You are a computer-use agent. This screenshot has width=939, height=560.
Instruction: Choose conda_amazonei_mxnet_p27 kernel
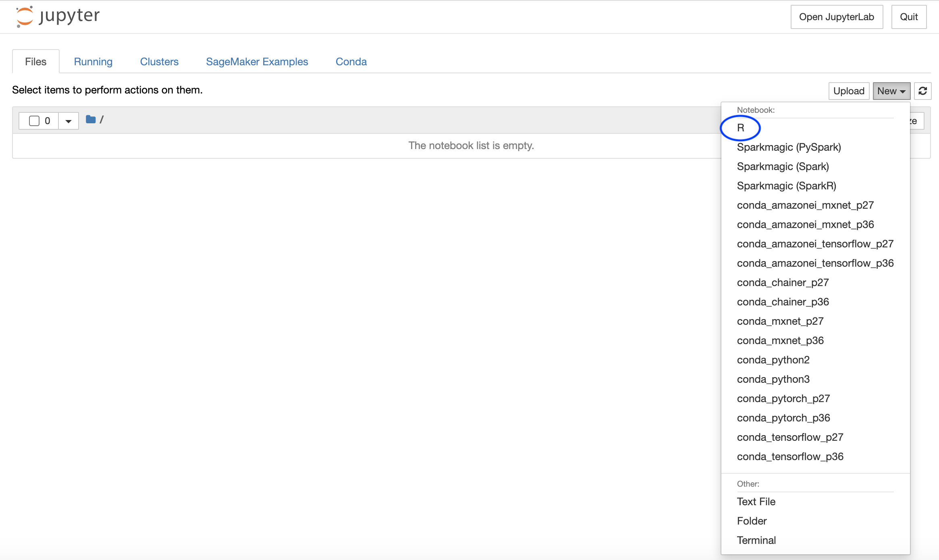[x=815, y=205]
